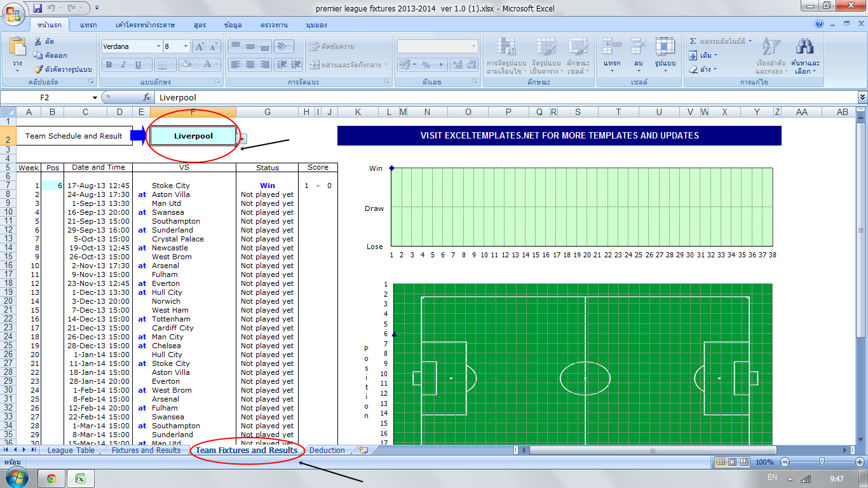Switch to Page Layout view in status bar
Image resolution: width=868 pixels, height=488 pixels.
coord(732,462)
